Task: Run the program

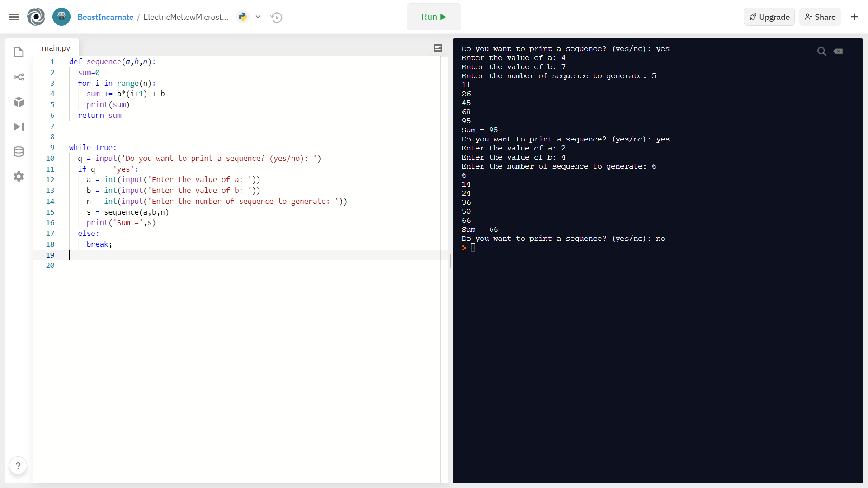Action: pos(434,17)
